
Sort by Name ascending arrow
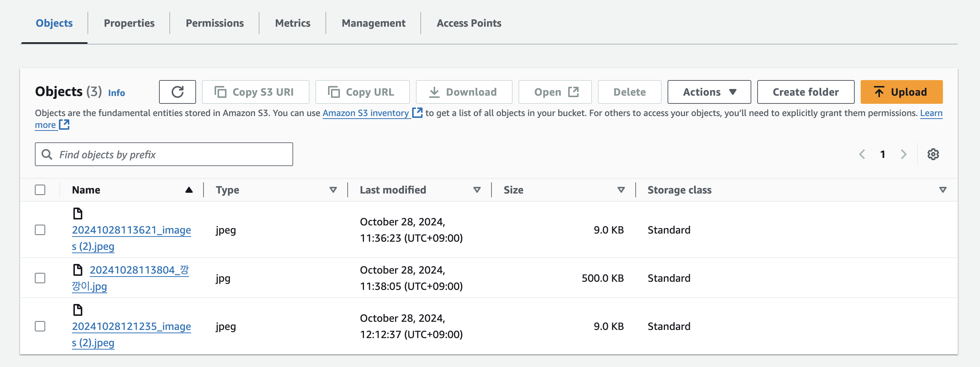[x=189, y=190]
